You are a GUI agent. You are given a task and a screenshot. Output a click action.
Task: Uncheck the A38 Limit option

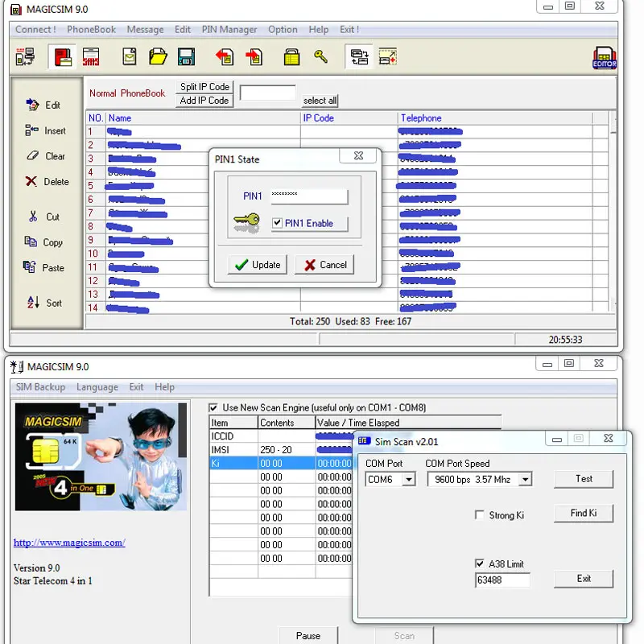[x=480, y=564]
